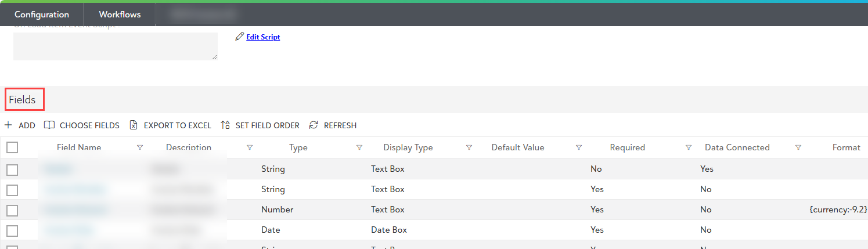The image size is (868, 249).
Task: Open the Display Type column filter
Action: pos(469,147)
